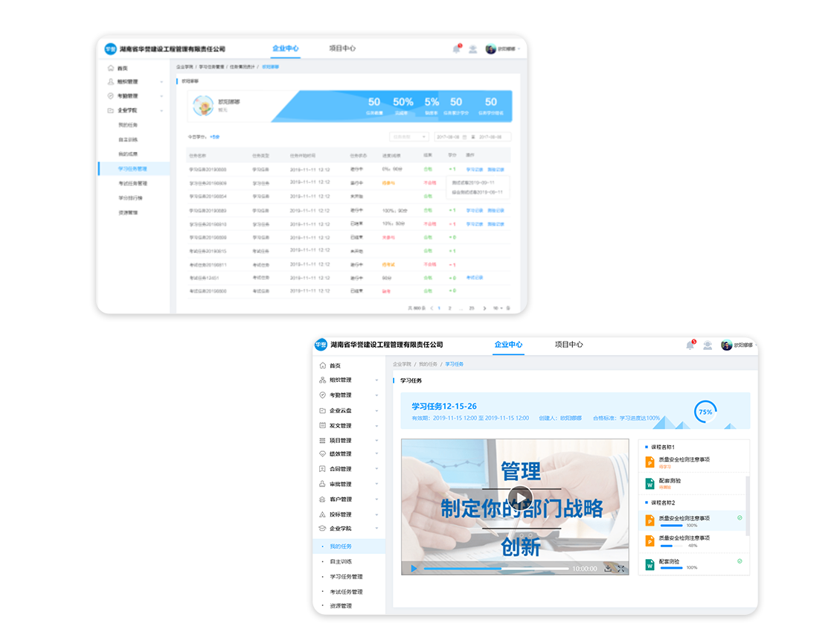
Task: Click the 考勤管理 shield icon in the 学习任务 window
Action: [x=322, y=395]
